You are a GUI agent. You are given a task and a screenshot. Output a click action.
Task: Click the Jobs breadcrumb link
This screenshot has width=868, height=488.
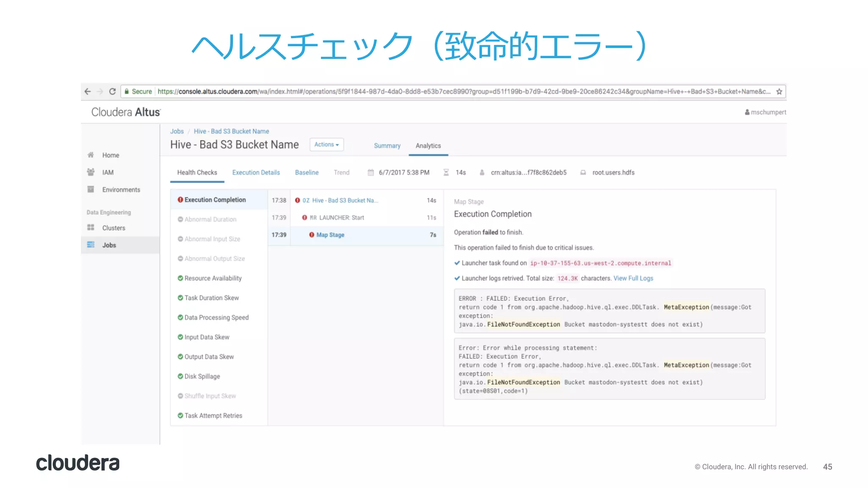tap(177, 131)
